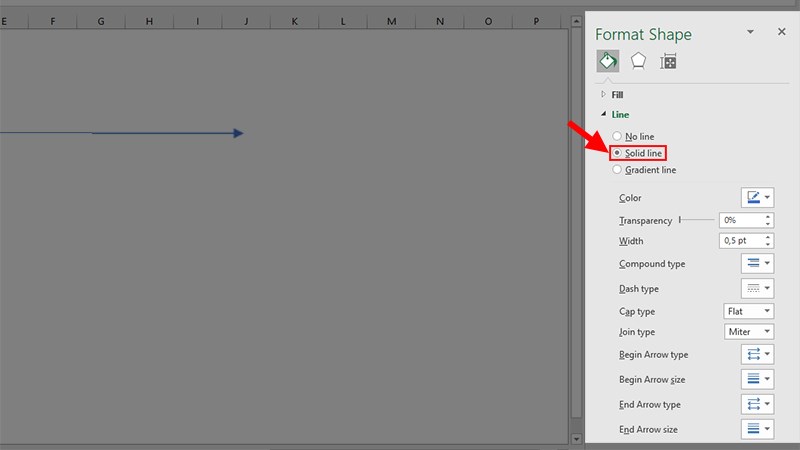Image resolution: width=800 pixels, height=450 pixels.
Task: Select column L header
Action: coord(343,21)
